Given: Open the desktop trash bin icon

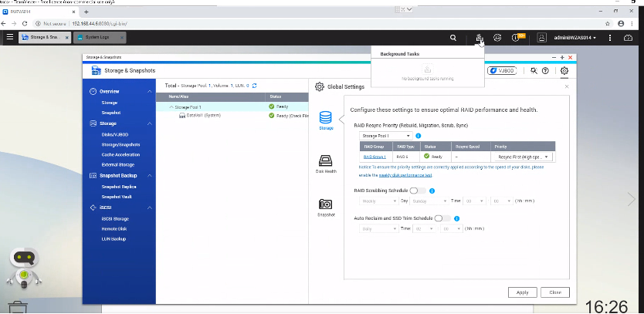Looking at the screenshot, I should pyautogui.click(x=18, y=307).
